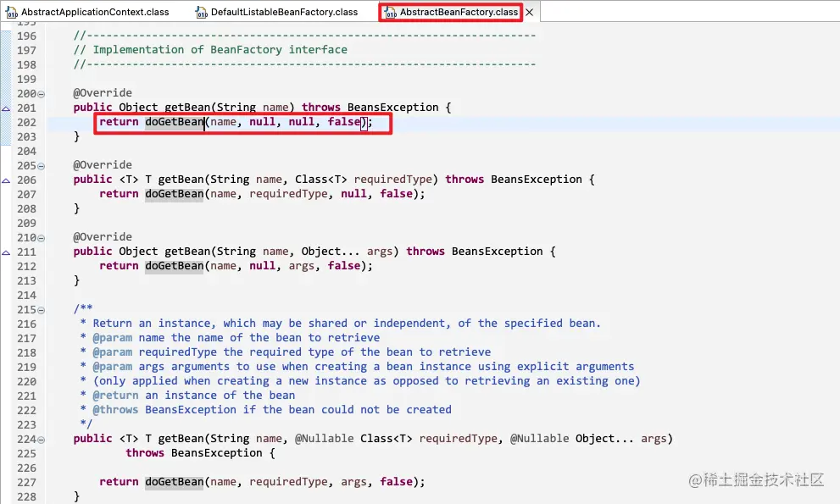The width and height of the screenshot is (840, 504).
Task: Collapse the fold at line 205
Action: (42, 167)
